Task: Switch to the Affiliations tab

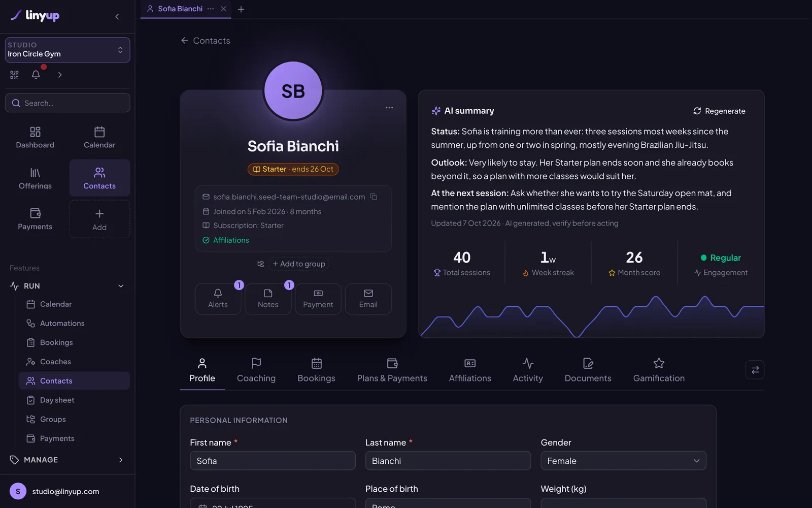Action: [470, 370]
